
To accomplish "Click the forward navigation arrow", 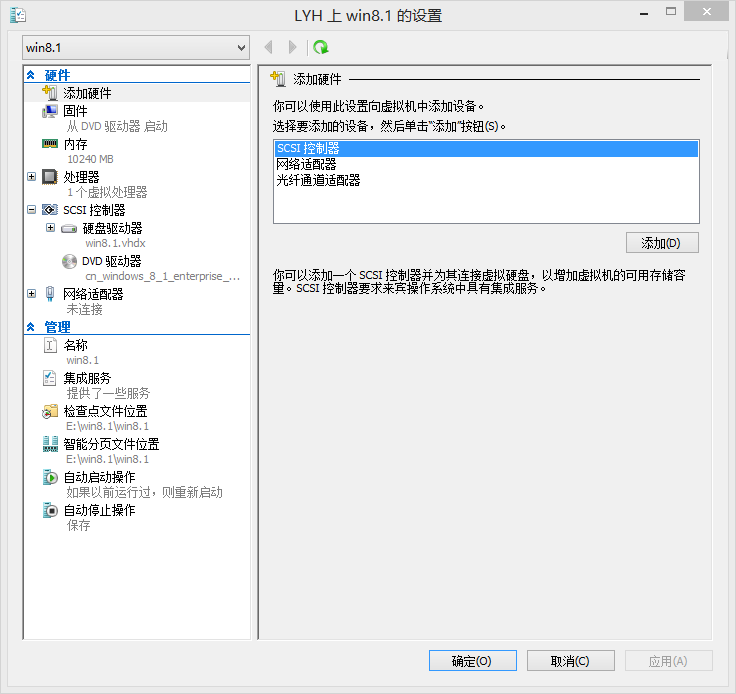I will (x=292, y=47).
